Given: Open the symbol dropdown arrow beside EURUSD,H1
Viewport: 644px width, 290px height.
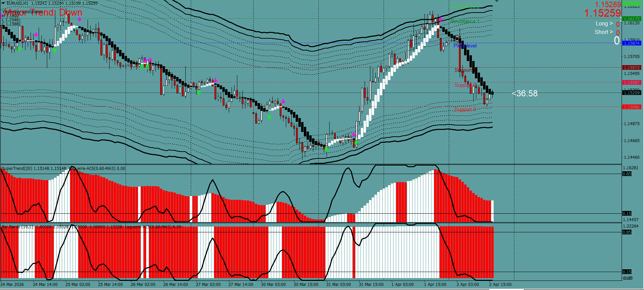Looking at the screenshot, I should (3, 3).
